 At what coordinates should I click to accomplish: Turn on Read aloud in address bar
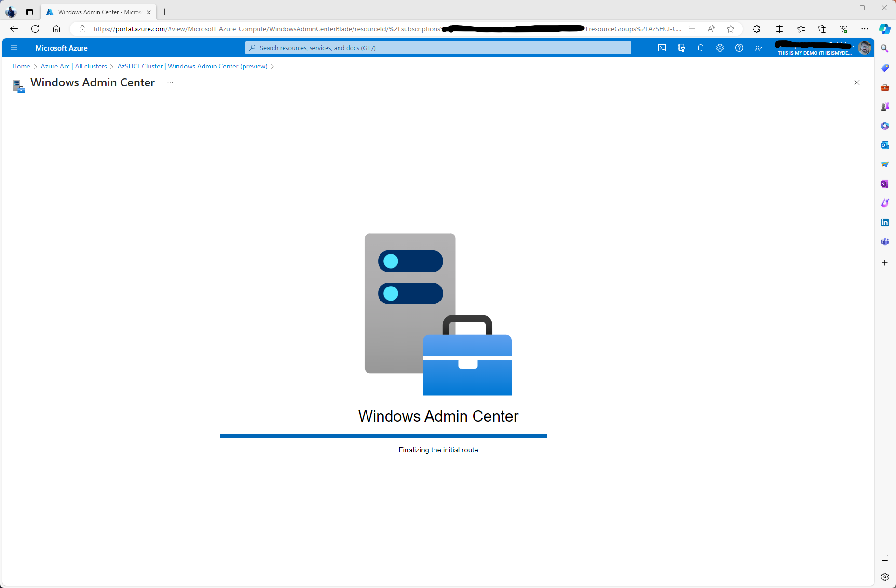(711, 29)
